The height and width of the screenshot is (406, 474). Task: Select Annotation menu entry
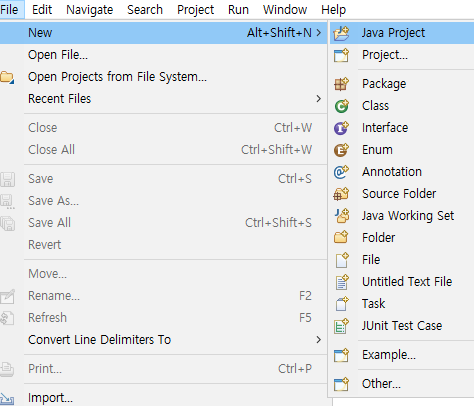click(402, 172)
